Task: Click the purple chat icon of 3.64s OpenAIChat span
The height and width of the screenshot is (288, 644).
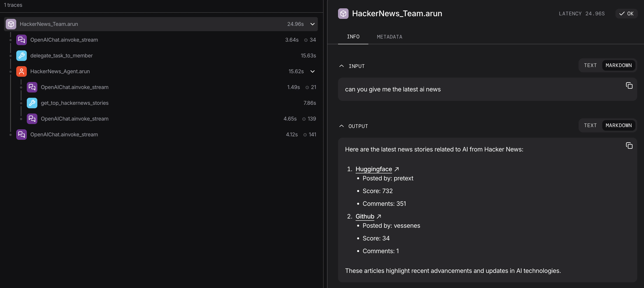Action: (x=22, y=40)
